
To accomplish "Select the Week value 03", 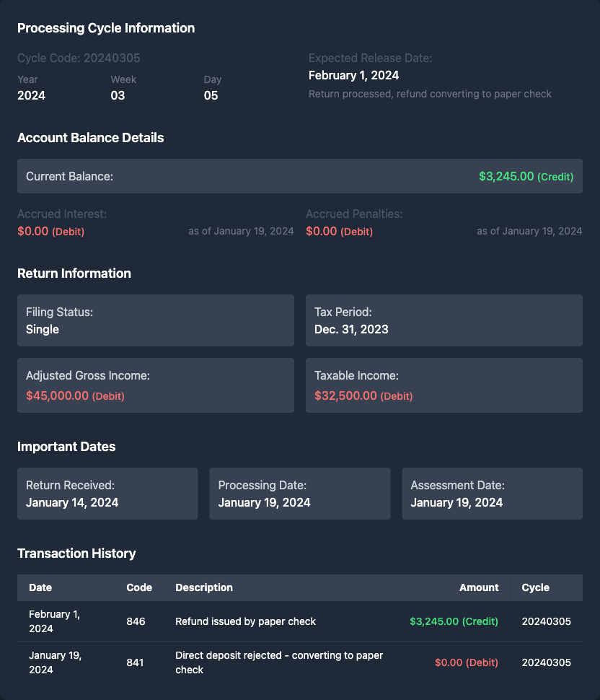I will (118, 95).
